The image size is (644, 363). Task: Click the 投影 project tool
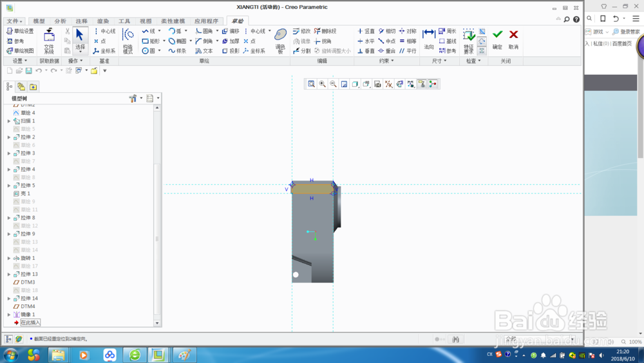[231, 51]
